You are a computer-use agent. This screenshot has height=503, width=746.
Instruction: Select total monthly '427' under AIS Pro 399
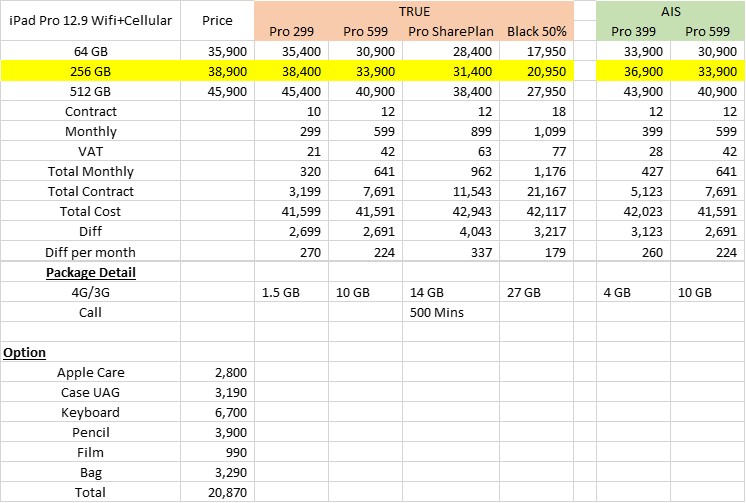point(633,171)
